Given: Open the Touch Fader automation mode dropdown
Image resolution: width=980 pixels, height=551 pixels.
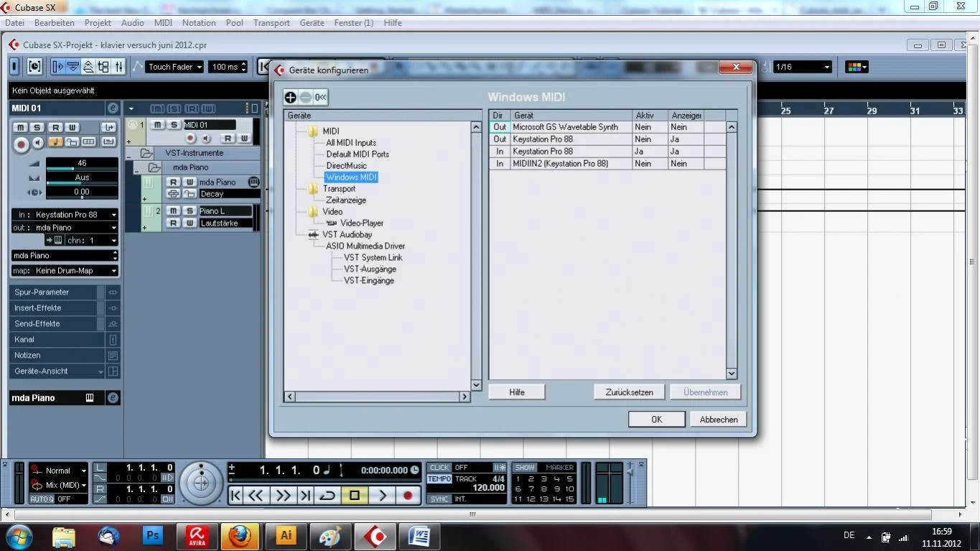Looking at the screenshot, I should 174,67.
